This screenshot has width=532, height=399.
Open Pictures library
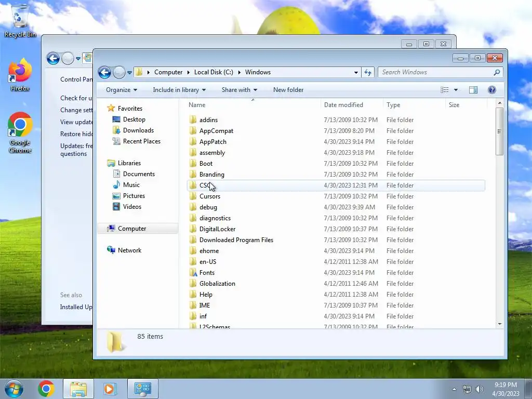134,196
